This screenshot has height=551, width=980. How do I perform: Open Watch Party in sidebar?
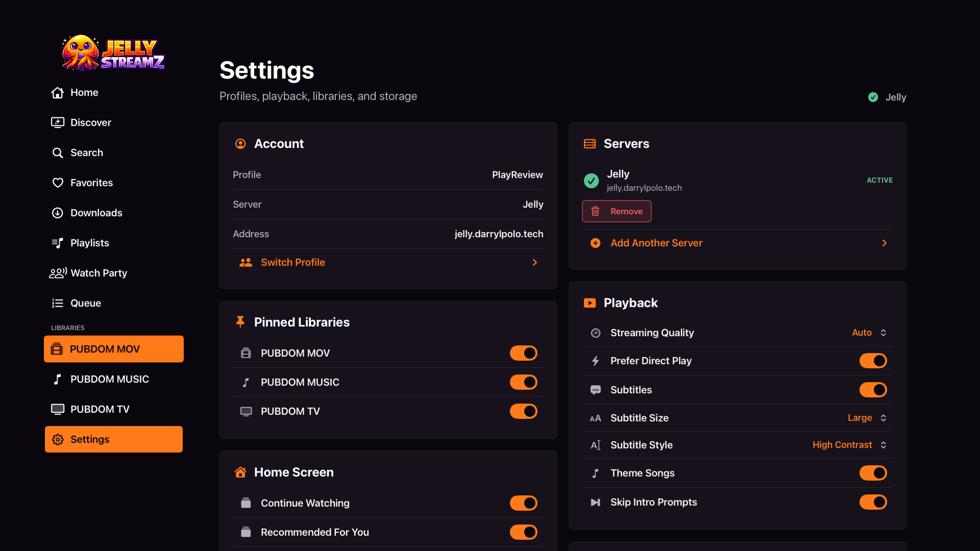click(114, 273)
